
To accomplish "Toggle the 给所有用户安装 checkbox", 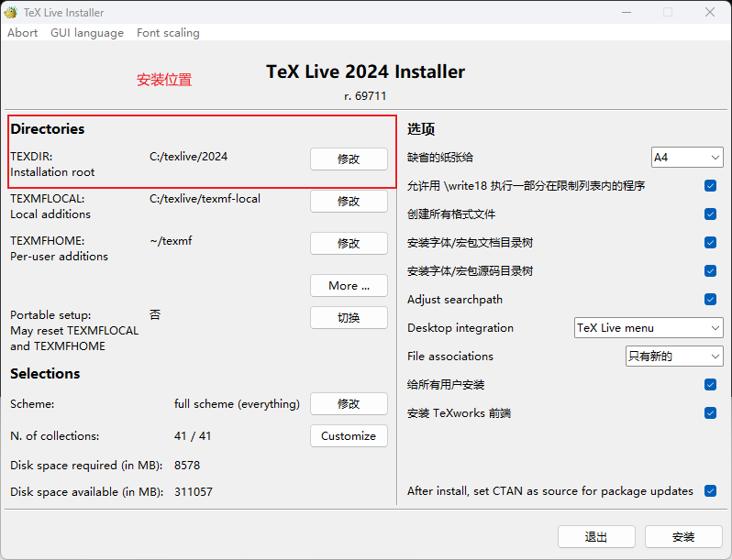I will coord(710,385).
